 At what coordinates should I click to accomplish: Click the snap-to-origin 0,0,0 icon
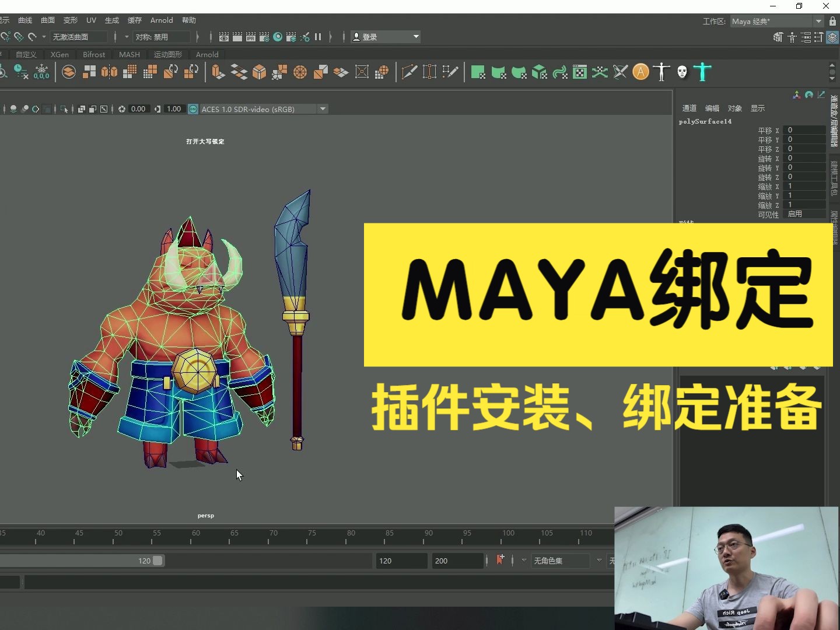click(41, 73)
